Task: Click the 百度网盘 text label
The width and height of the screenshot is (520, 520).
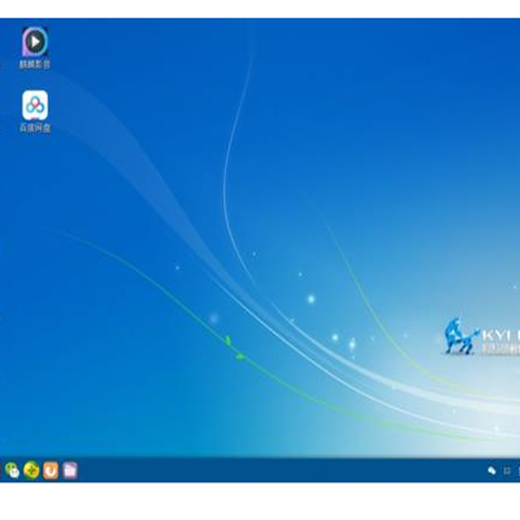Action: [35, 128]
